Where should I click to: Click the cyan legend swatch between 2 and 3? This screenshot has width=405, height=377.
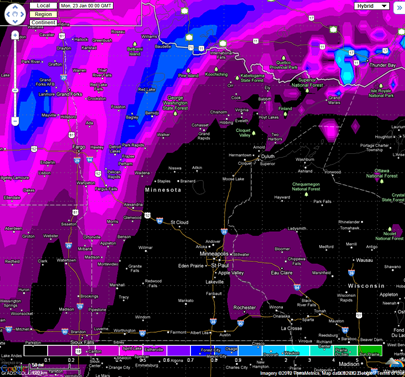[298, 351]
